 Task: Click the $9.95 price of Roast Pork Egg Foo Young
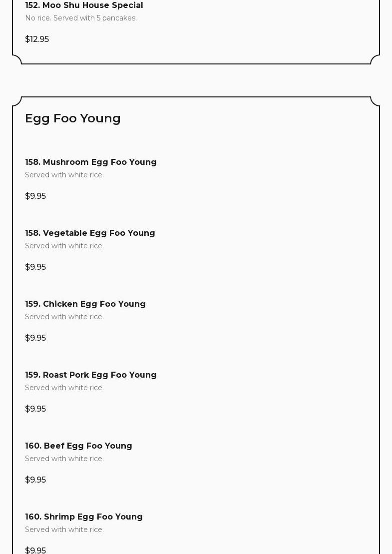click(x=35, y=409)
